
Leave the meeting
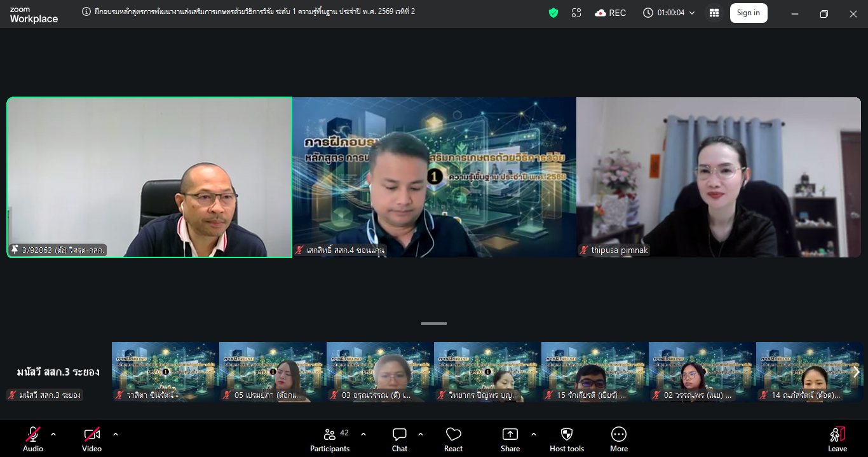coord(837,439)
